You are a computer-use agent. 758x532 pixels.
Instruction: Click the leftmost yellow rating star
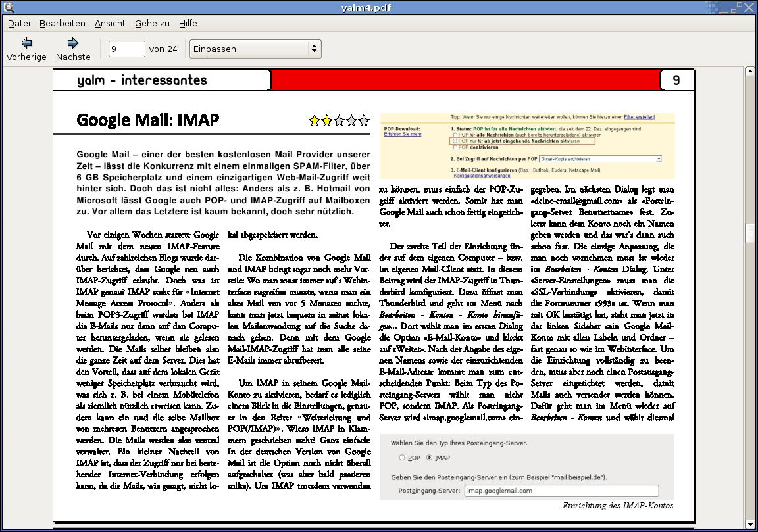click(315, 120)
